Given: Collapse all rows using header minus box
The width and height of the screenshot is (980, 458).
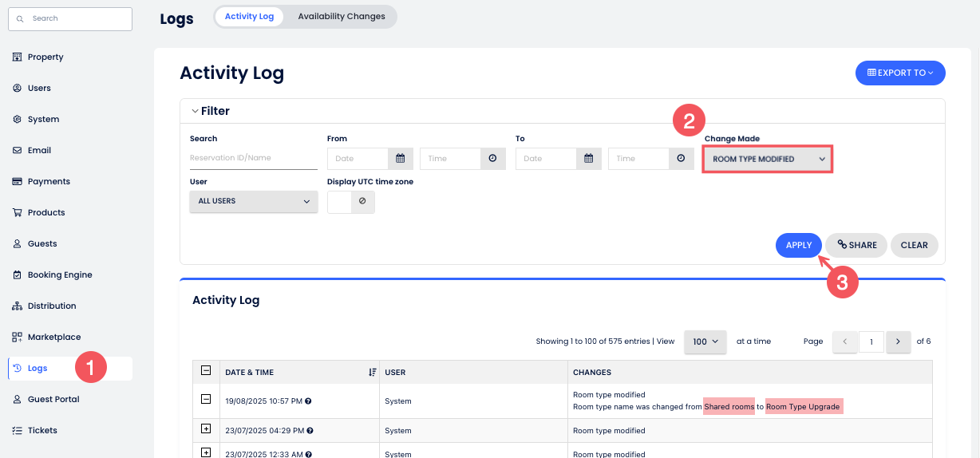Looking at the screenshot, I should 206,371.
